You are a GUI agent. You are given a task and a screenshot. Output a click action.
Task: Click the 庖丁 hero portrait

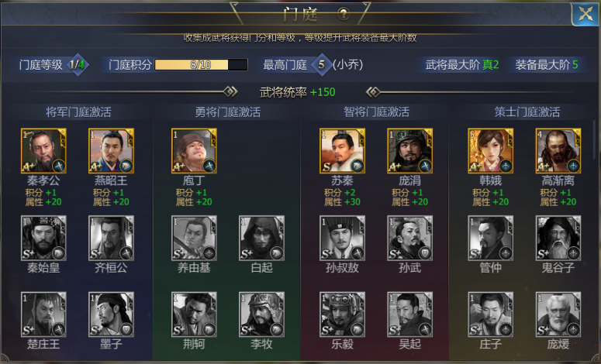pyautogui.click(x=194, y=151)
